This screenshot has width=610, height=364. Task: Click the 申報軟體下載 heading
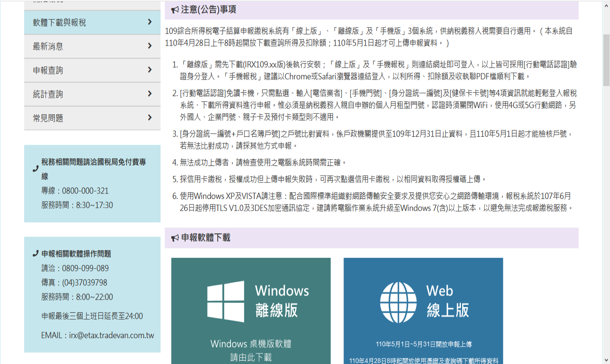[205, 238]
